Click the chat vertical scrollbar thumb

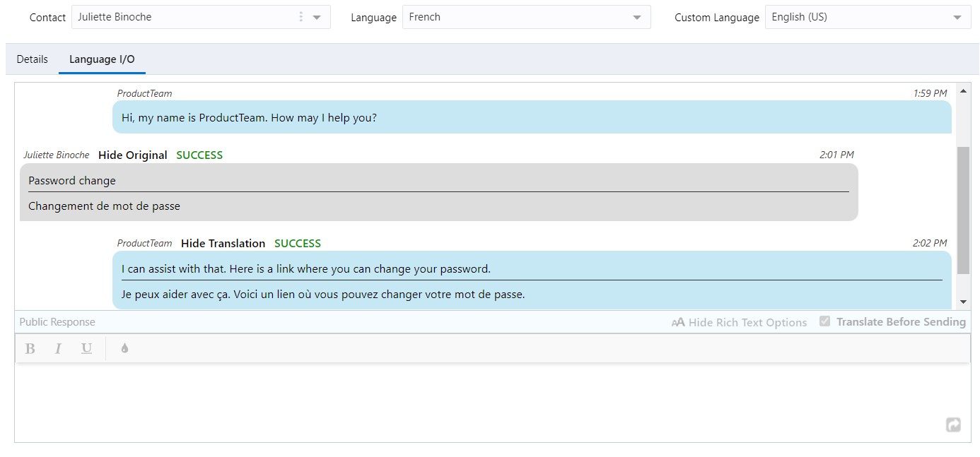point(963,210)
